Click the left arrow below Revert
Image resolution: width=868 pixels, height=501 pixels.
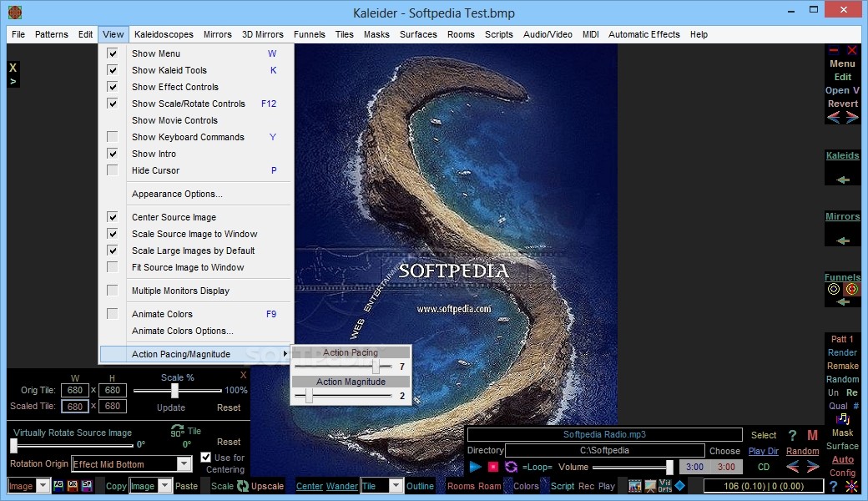tap(834, 117)
